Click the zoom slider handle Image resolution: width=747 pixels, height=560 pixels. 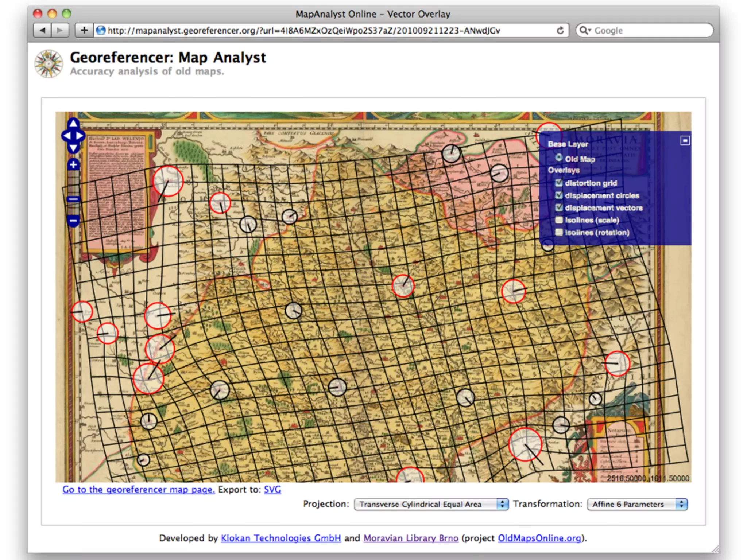tap(73, 199)
